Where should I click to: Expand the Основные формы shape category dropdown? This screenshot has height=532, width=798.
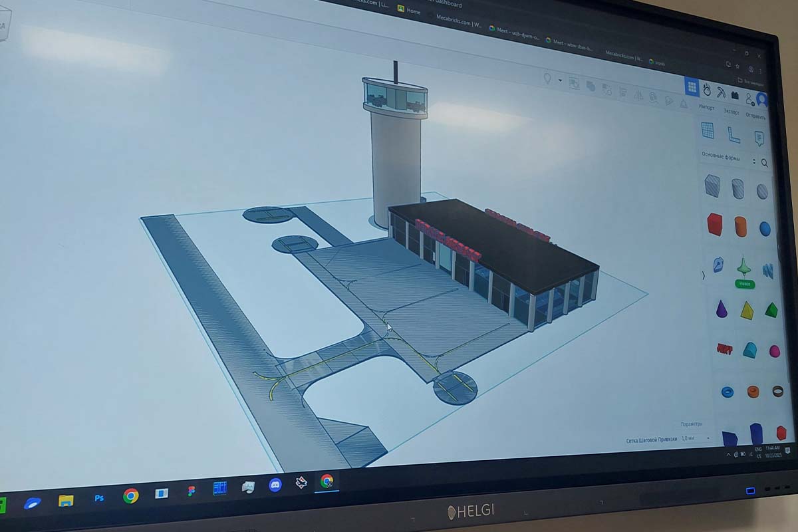click(x=753, y=161)
